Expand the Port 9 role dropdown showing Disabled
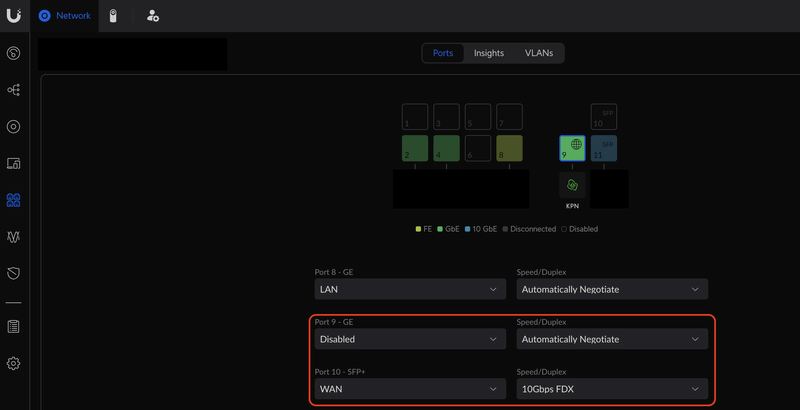 (408, 339)
